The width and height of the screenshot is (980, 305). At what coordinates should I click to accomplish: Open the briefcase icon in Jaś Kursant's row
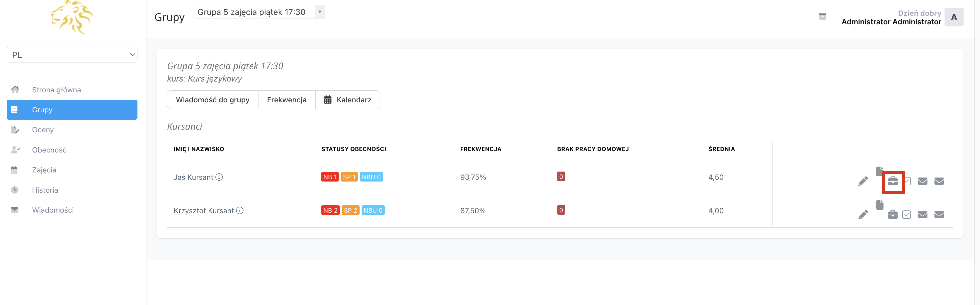click(892, 181)
